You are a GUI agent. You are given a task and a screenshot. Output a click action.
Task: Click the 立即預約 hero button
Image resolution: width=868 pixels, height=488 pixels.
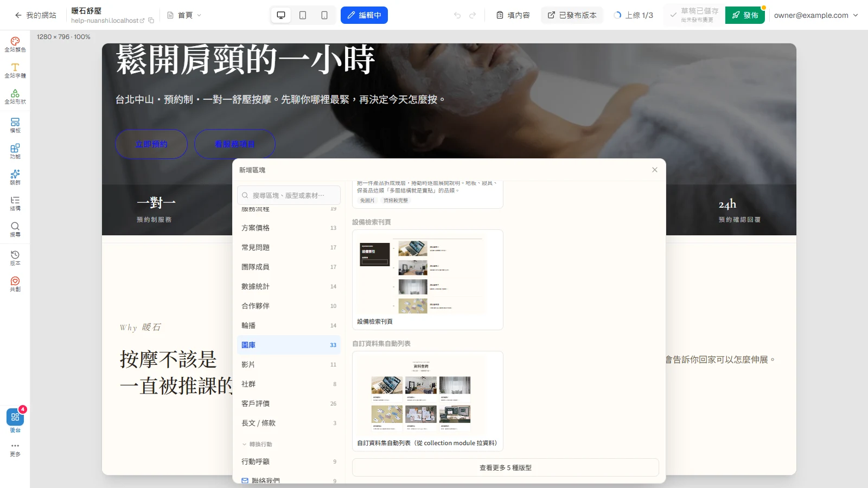151,144
